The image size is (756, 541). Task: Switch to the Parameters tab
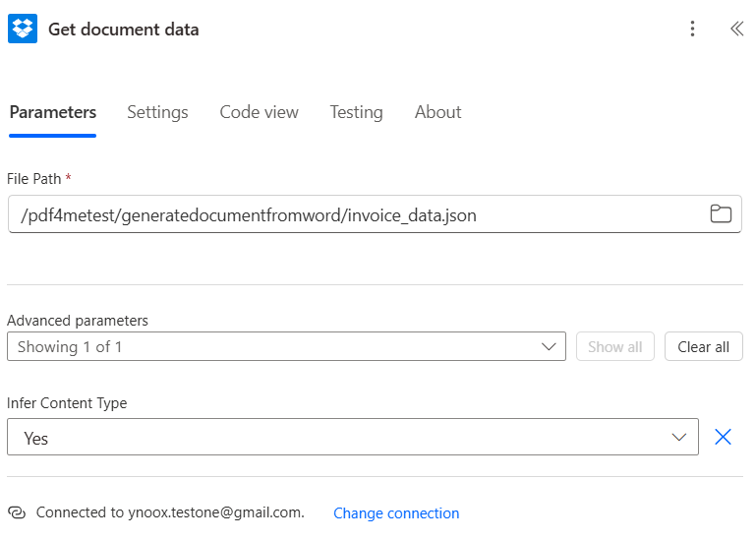[52, 112]
